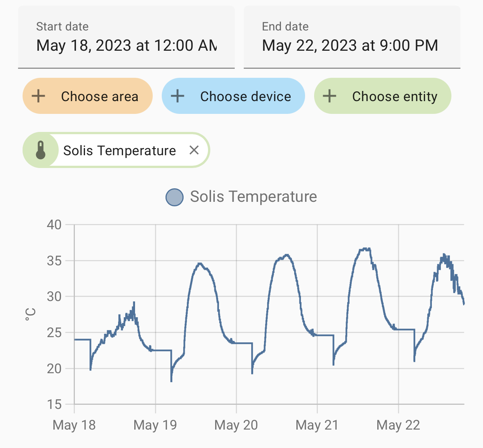483x448 pixels.
Task: Click plus icon on Choose device
Action: [178, 96]
